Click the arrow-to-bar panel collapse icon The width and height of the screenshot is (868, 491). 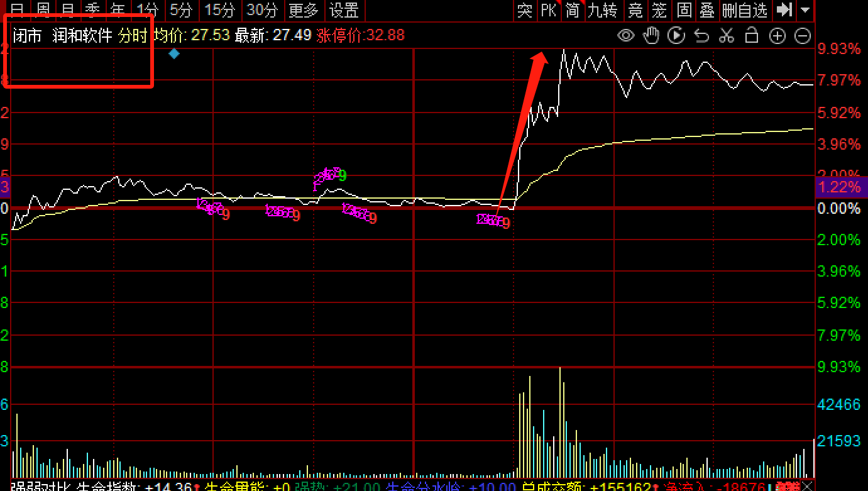pyautogui.click(x=784, y=10)
